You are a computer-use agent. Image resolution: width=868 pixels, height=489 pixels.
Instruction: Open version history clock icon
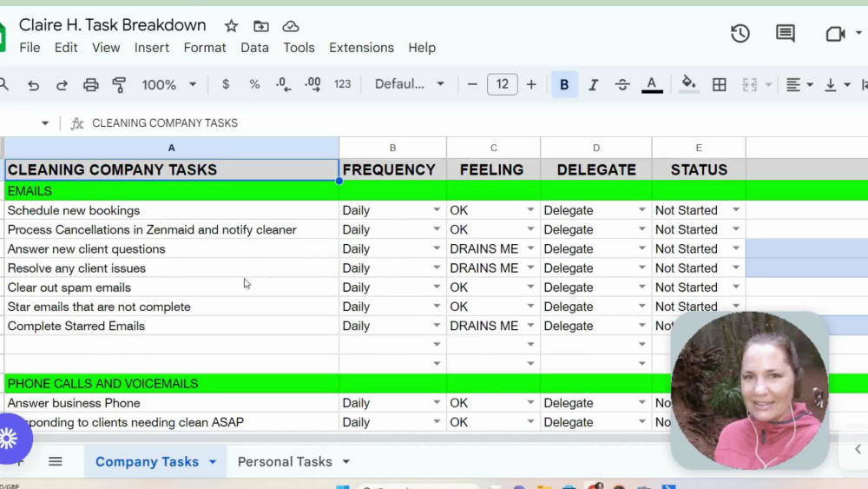click(x=740, y=34)
